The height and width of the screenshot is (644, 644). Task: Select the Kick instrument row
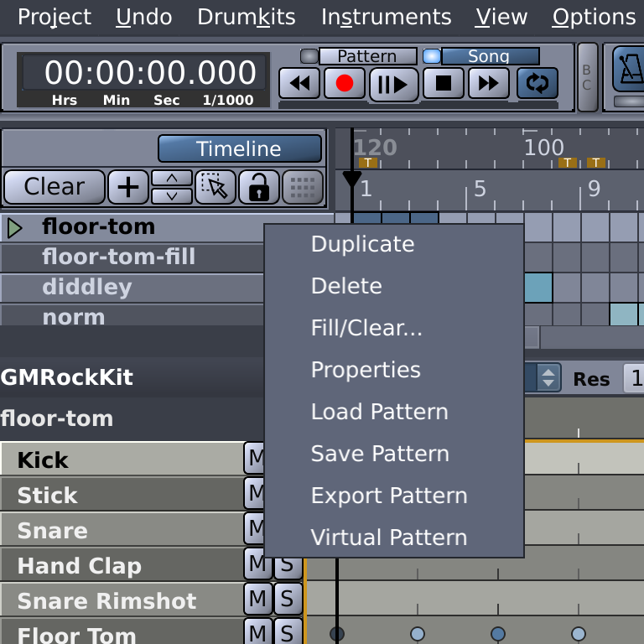click(122, 460)
